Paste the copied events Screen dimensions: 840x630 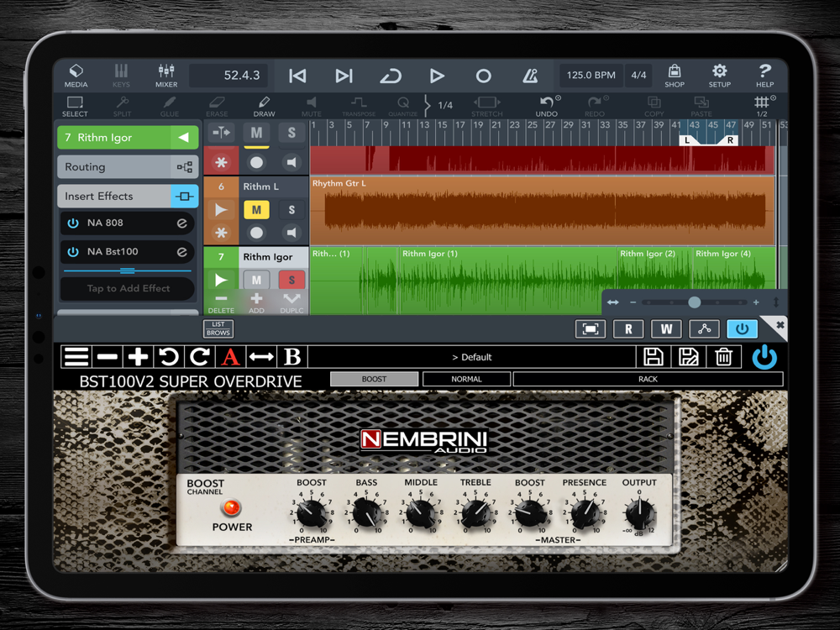[x=701, y=106]
